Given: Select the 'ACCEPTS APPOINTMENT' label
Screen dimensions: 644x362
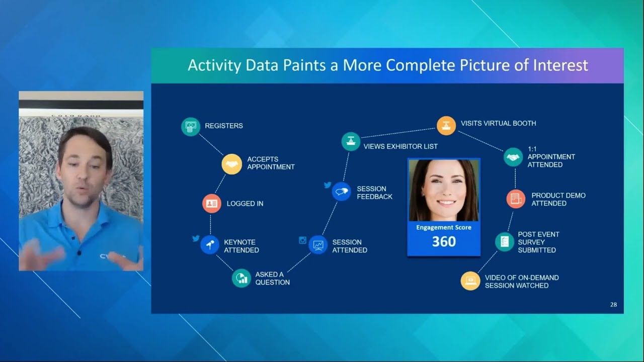Looking at the screenshot, I should (x=271, y=163).
